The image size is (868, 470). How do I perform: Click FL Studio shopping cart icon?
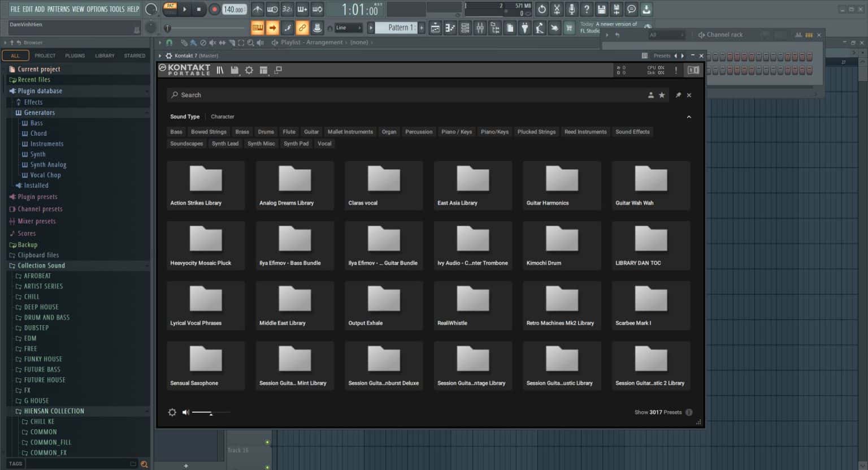tap(569, 28)
